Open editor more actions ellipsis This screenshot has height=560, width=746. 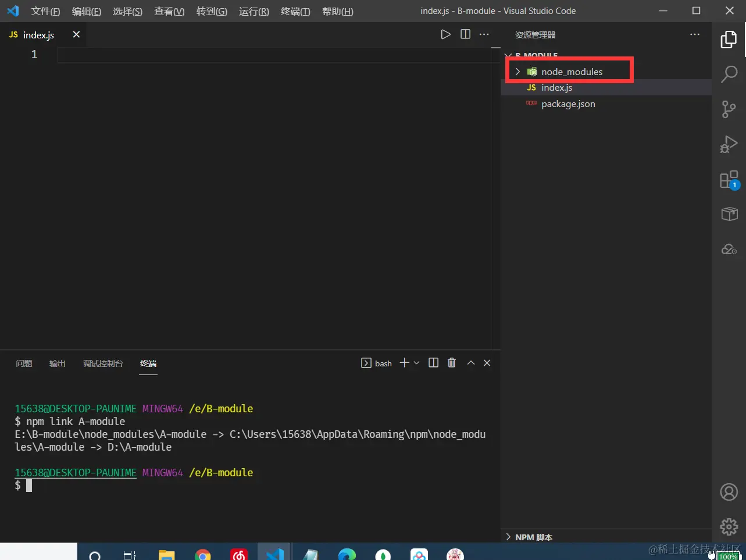(484, 34)
